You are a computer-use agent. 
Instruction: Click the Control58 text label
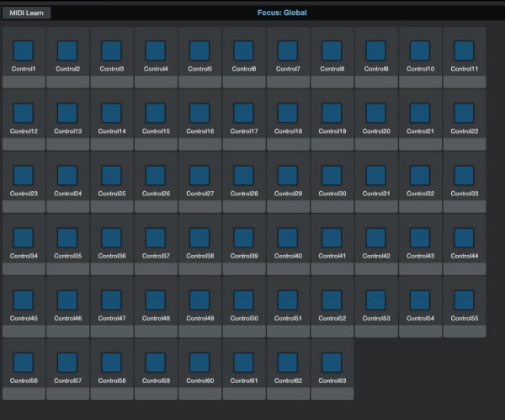pyautogui.click(x=112, y=380)
